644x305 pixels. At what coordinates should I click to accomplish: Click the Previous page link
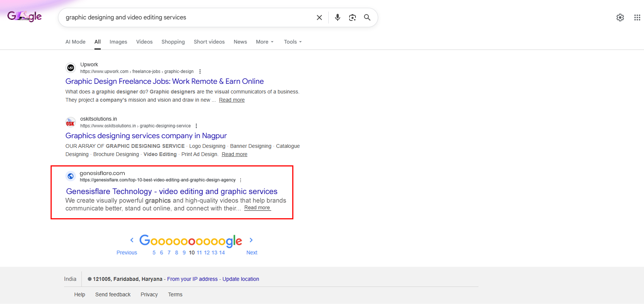(x=126, y=252)
